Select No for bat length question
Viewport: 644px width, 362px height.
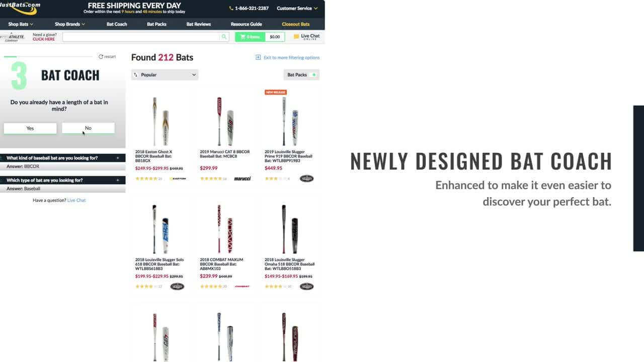coord(88,128)
